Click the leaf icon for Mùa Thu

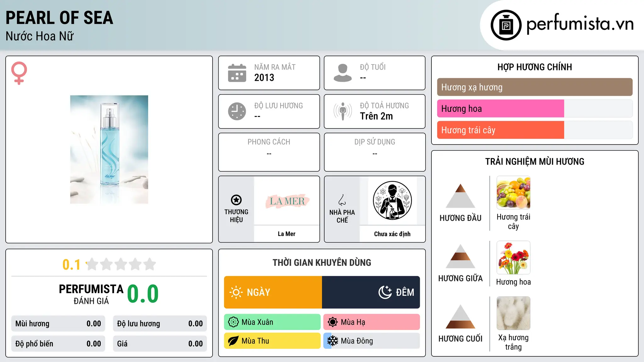coord(233,341)
